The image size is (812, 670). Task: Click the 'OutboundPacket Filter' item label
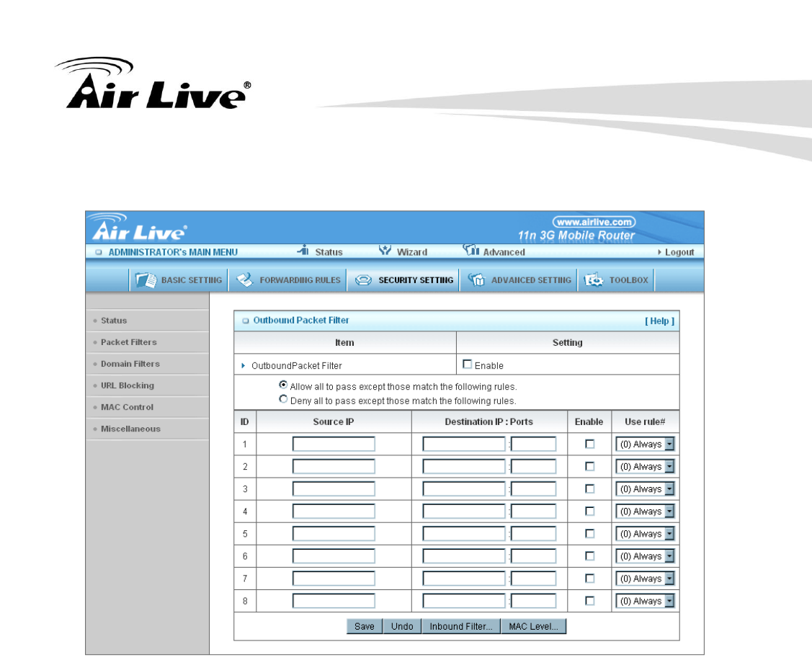coord(296,365)
